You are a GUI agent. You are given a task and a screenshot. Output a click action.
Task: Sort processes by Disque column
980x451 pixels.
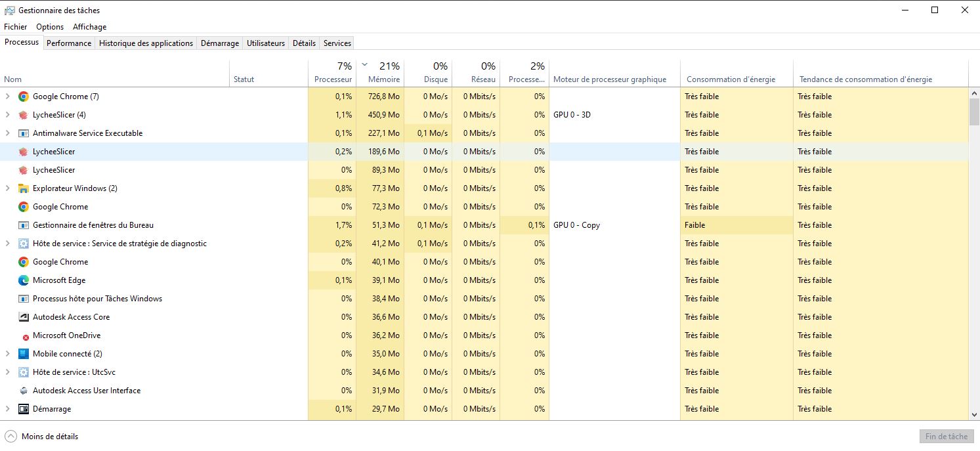coord(428,73)
